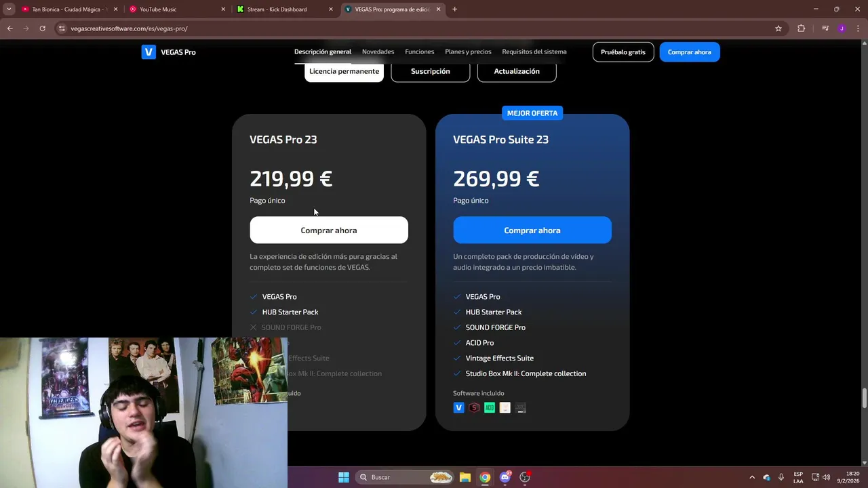Image resolution: width=868 pixels, height=488 pixels.
Task: Open the media controls icon
Action: pos(825,28)
